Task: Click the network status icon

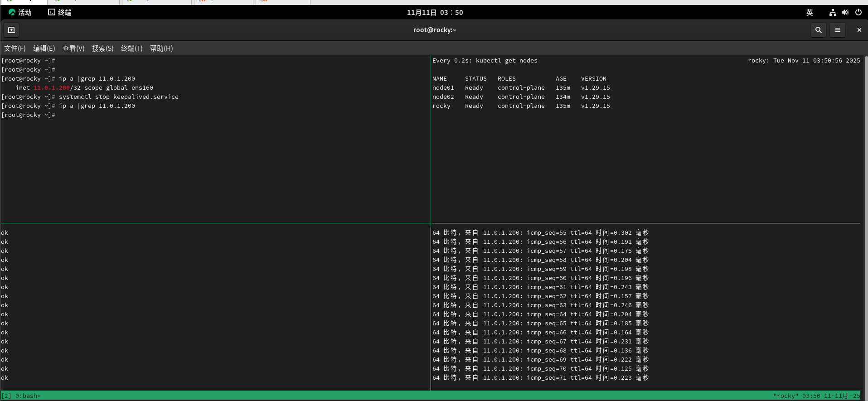Action: [833, 12]
